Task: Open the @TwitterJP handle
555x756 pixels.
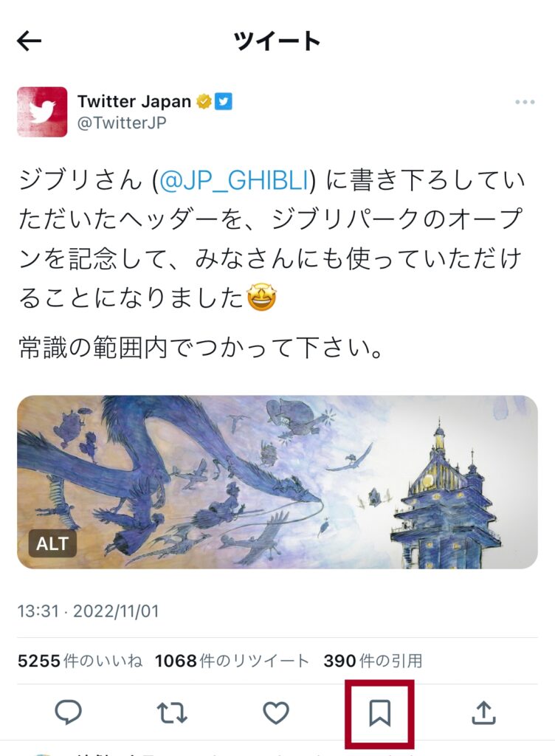Action: coord(122,123)
